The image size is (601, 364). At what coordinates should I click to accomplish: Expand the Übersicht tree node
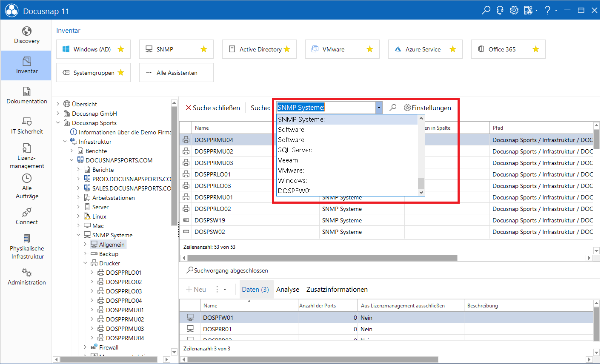point(58,104)
